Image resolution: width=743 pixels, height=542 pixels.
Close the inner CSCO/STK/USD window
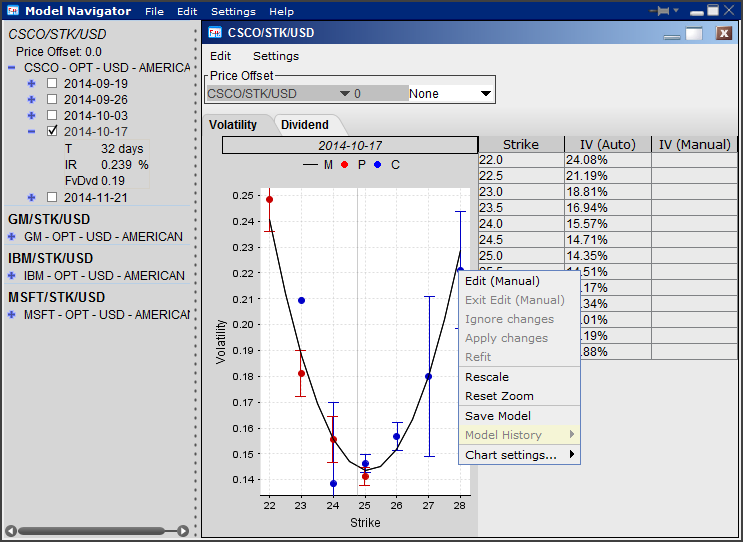pyautogui.click(x=724, y=33)
